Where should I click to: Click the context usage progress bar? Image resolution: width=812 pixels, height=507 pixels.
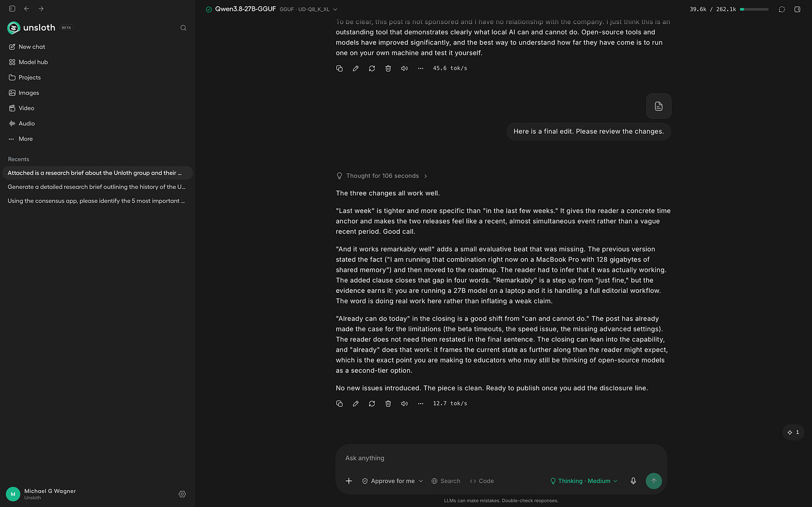(x=754, y=9)
